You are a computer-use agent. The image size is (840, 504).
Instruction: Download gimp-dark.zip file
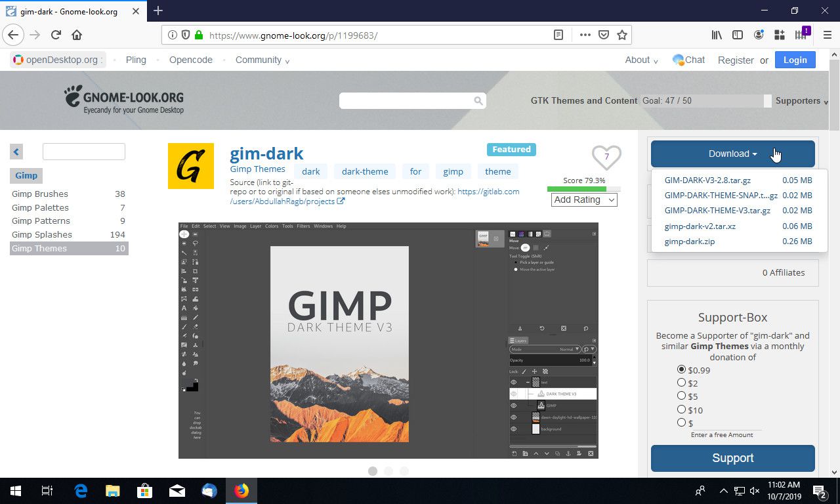pyautogui.click(x=689, y=241)
